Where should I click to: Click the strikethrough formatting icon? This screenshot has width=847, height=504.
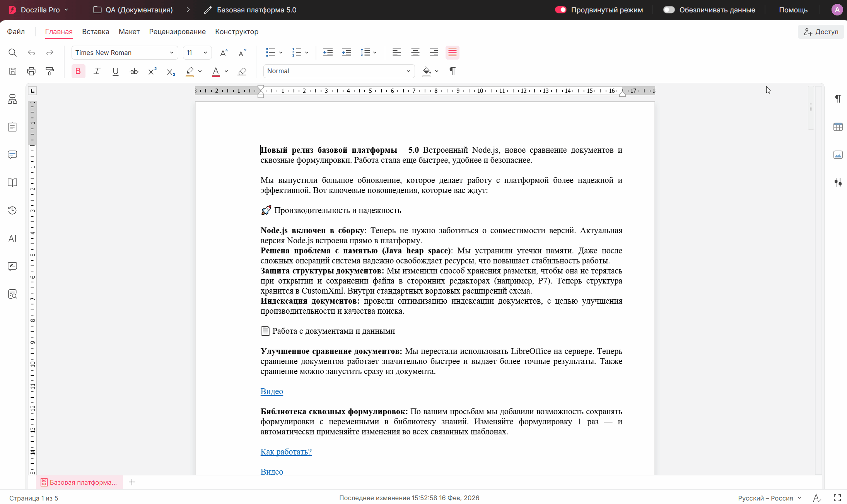[x=134, y=71]
